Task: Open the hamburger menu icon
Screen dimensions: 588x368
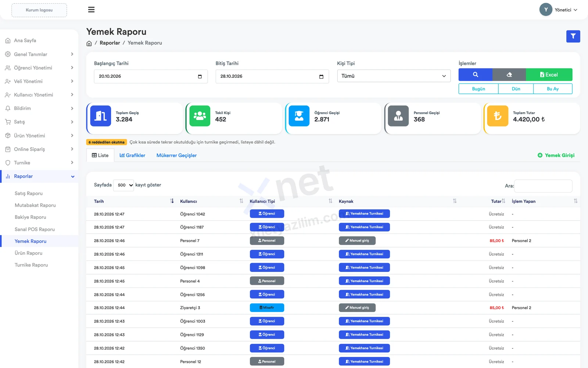Action: (91, 10)
